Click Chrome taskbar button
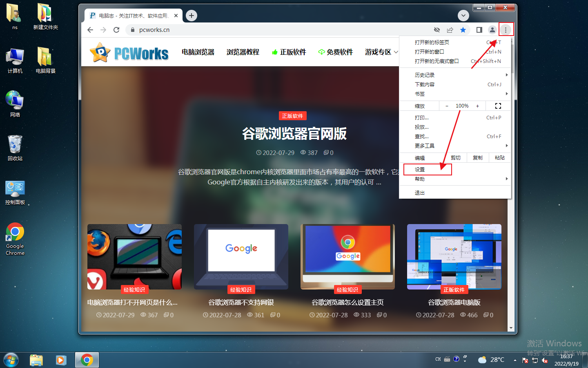The image size is (588, 368). pyautogui.click(x=87, y=360)
